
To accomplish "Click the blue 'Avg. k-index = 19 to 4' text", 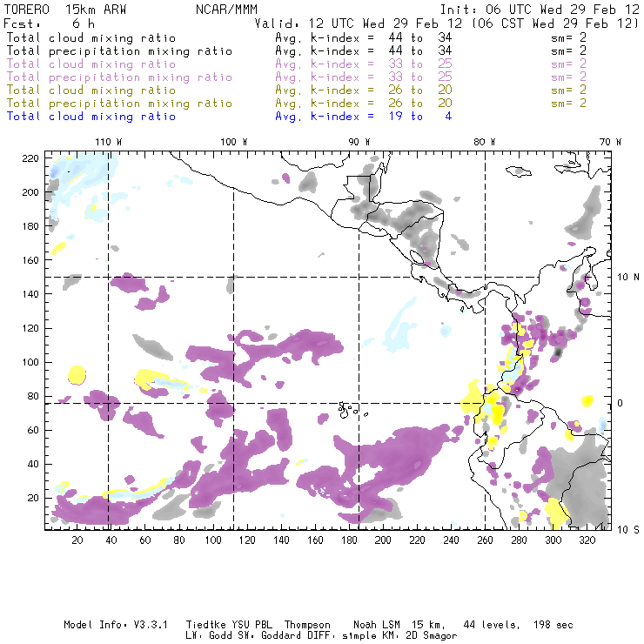I will (364, 117).
